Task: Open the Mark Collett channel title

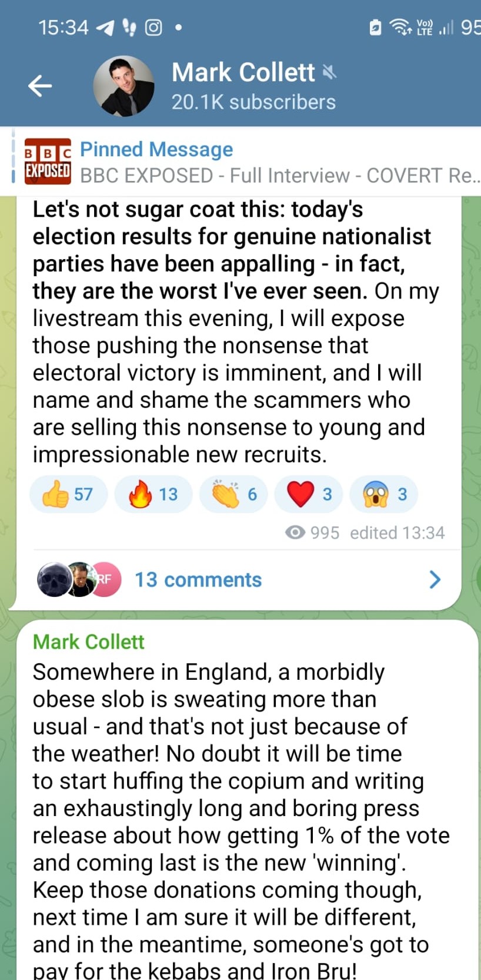Action: pos(243,72)
